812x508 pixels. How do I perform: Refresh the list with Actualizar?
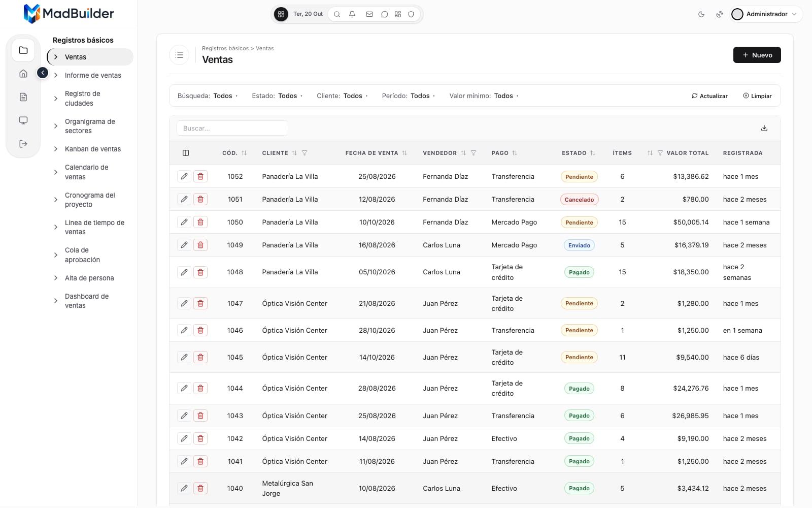coord(709,96)
